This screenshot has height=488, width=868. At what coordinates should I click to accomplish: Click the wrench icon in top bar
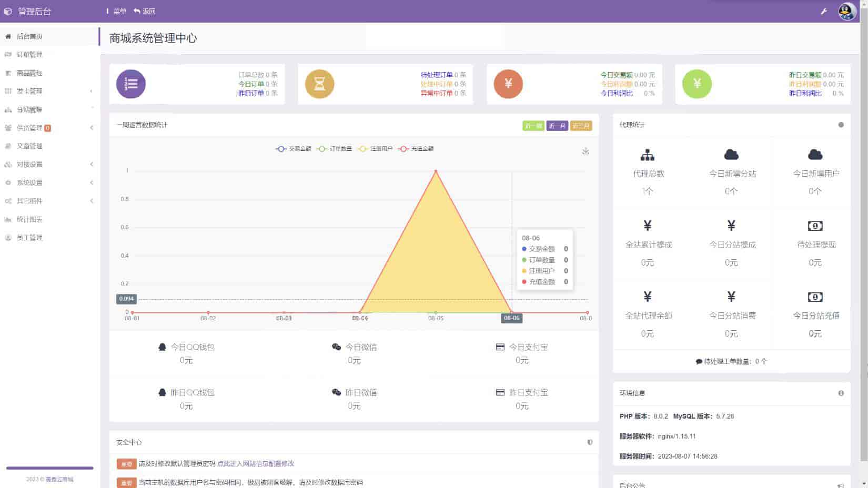point(823,11)
